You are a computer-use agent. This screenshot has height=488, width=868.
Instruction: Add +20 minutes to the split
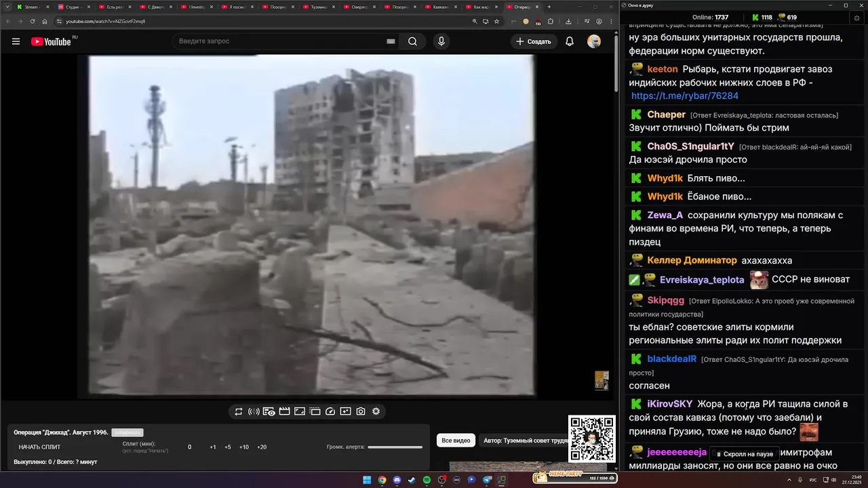click(x=262, y=447)
